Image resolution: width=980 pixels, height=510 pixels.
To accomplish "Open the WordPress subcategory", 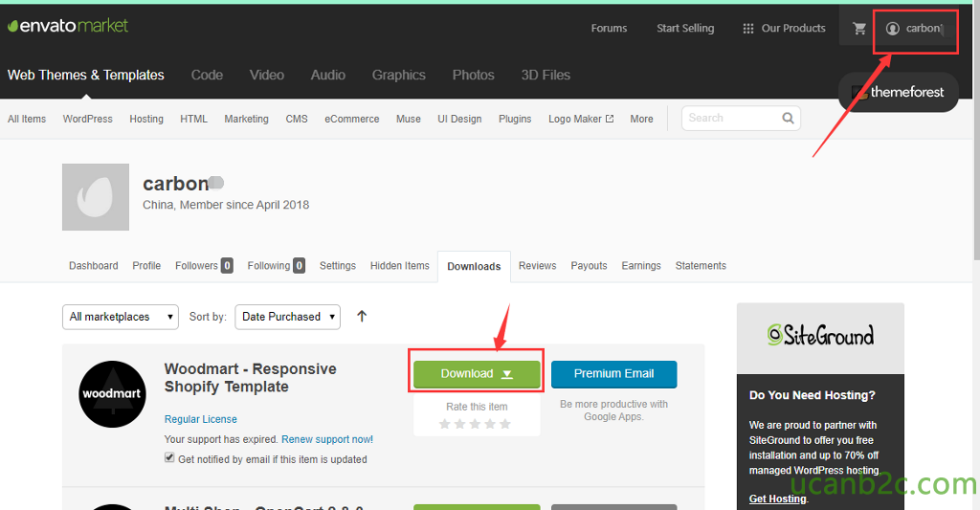I will tap(87, 119).
